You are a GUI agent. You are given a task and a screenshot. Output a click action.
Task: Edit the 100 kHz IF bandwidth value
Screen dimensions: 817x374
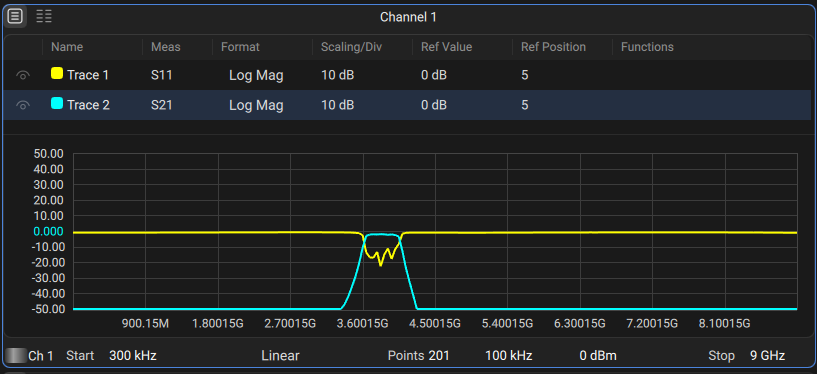click(509, 356)
